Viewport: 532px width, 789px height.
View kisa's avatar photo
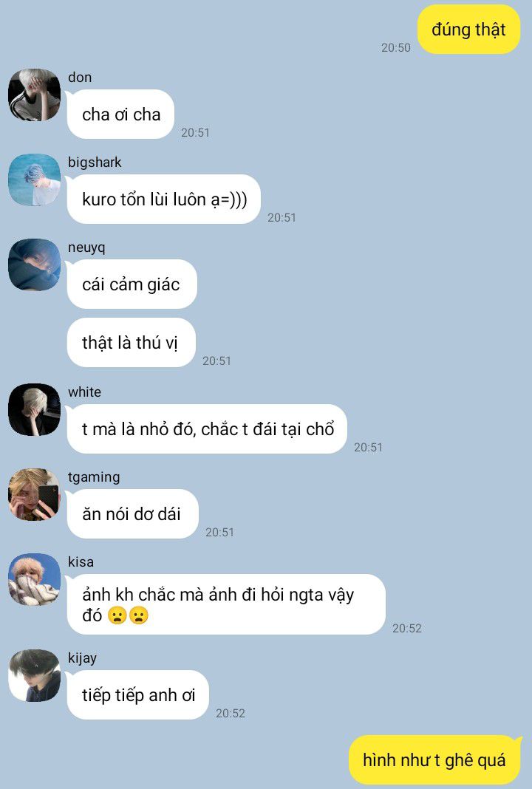(x=34, y=580)
